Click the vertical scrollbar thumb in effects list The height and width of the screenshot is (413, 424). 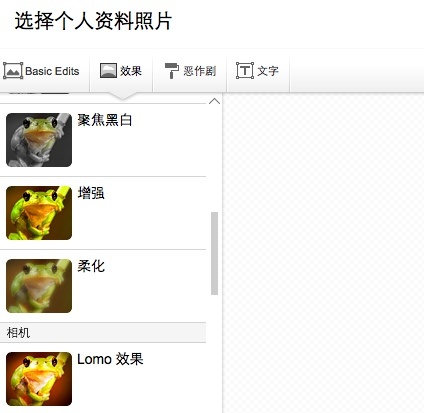point(214,253)
